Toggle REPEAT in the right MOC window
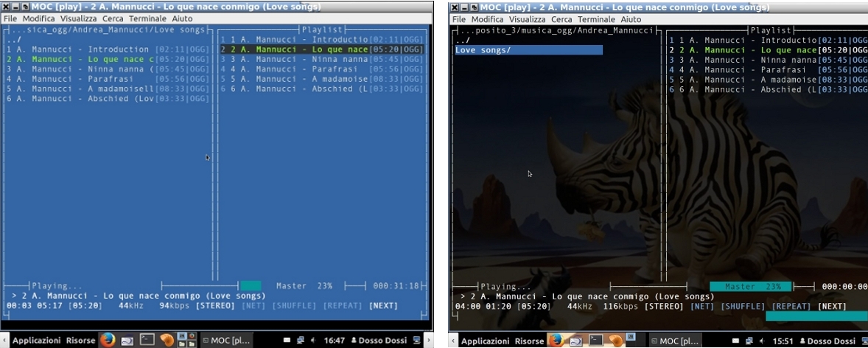This screenshot has width=868, height=348. coord(791,307)
